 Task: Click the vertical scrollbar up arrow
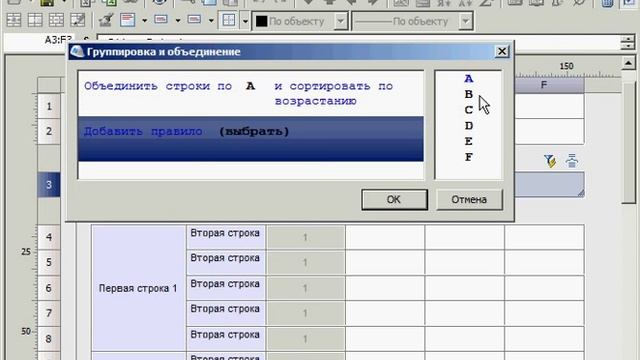(628, 63)
